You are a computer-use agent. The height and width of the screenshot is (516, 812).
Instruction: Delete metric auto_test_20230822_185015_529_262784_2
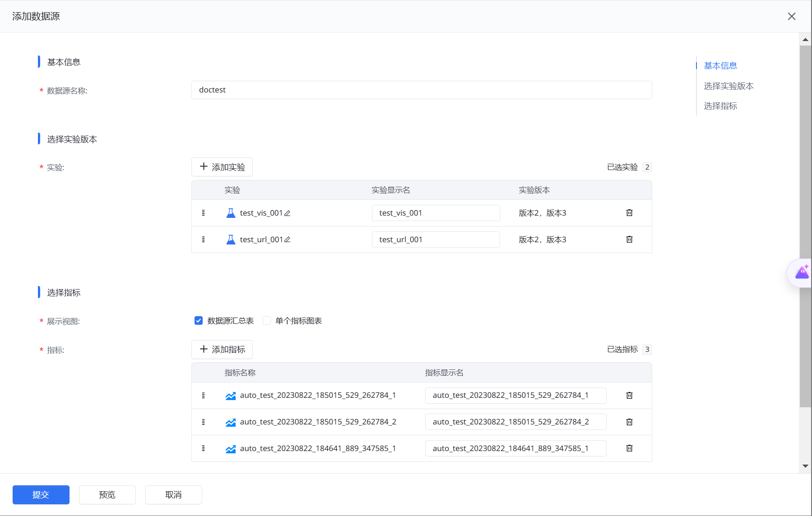coord(629,422)
